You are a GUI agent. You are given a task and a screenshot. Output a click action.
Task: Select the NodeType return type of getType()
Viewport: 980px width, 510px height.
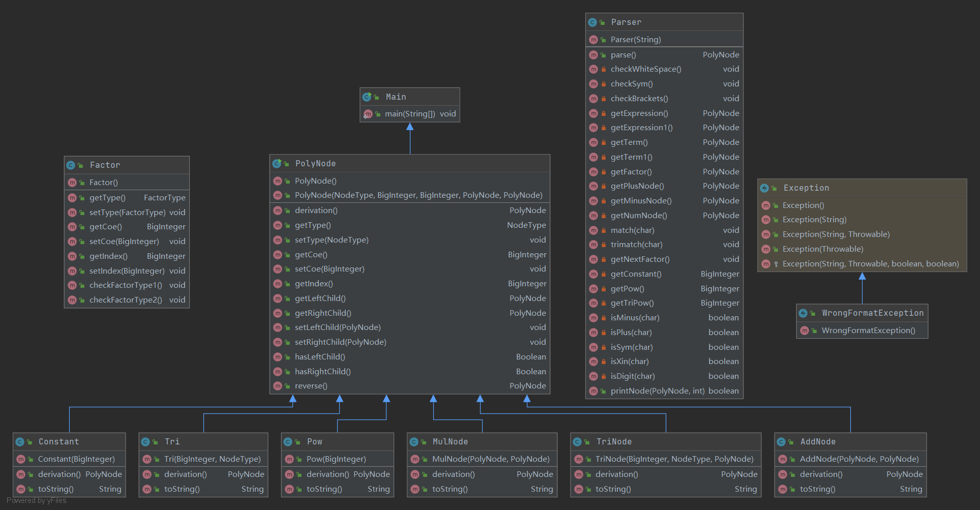(526, 225)
